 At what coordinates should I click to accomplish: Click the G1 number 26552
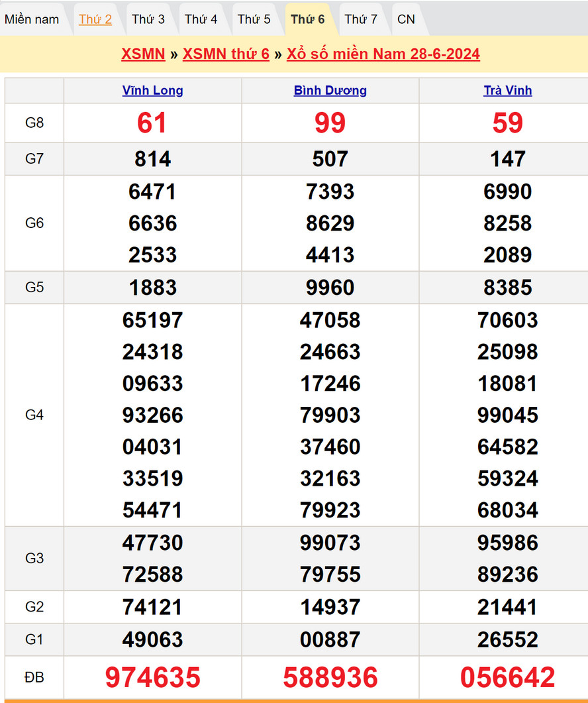[x=508, y=639]
